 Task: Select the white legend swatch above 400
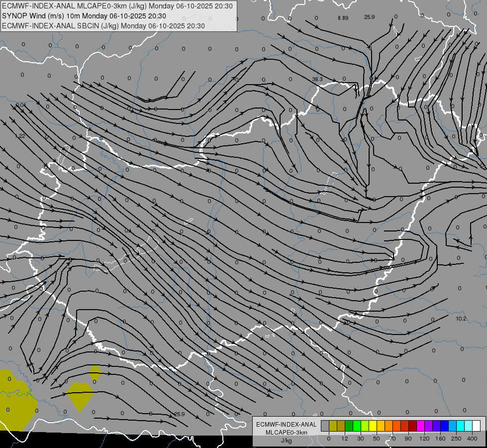476,426
